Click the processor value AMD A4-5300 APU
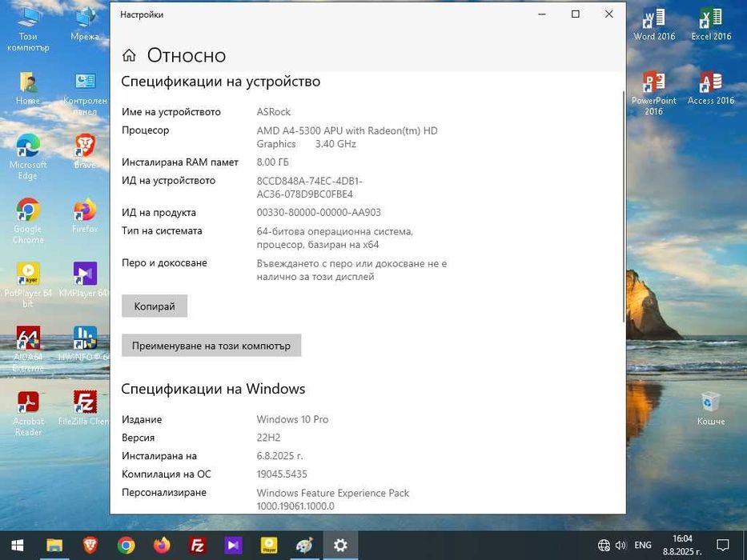This screenshot has width=747, height=560. click(x=347, y=137)
